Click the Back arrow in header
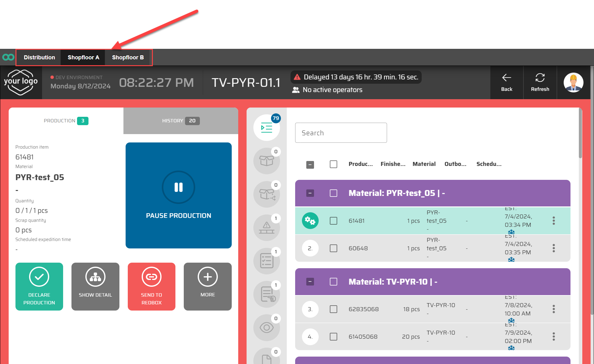The image size is (594, 364). pyautogui.click(x=506, y=82)
